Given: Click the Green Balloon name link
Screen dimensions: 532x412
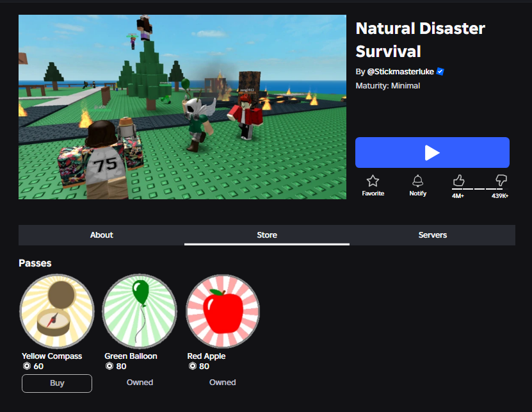Looking at the screenshot, I should coord(131,356).
